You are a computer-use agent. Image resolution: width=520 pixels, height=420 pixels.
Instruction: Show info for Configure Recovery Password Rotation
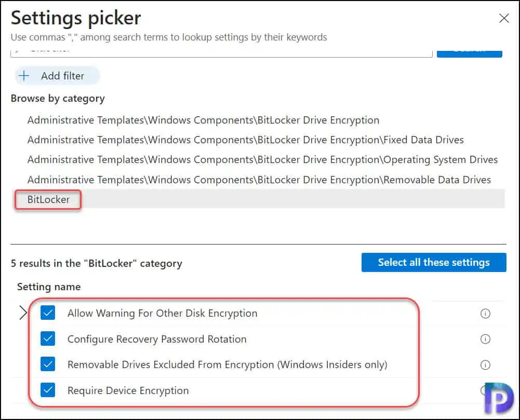click(485, 339)
